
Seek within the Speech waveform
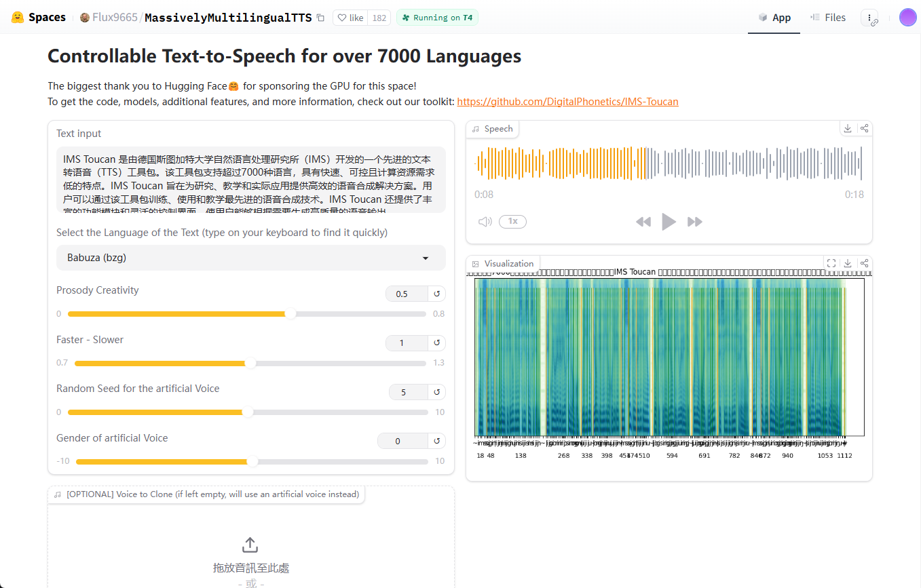669,163
